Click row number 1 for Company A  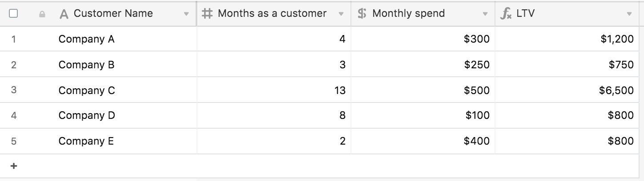click(x=14, y=39)
